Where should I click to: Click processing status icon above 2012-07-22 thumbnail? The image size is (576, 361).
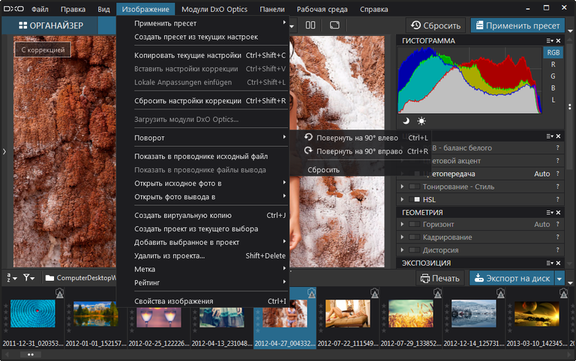click(x=374, y=293)
